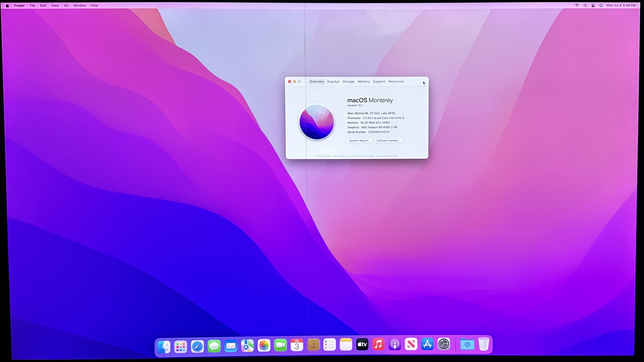
Task: Open Safari from the dock
Action: pos(197,346)
